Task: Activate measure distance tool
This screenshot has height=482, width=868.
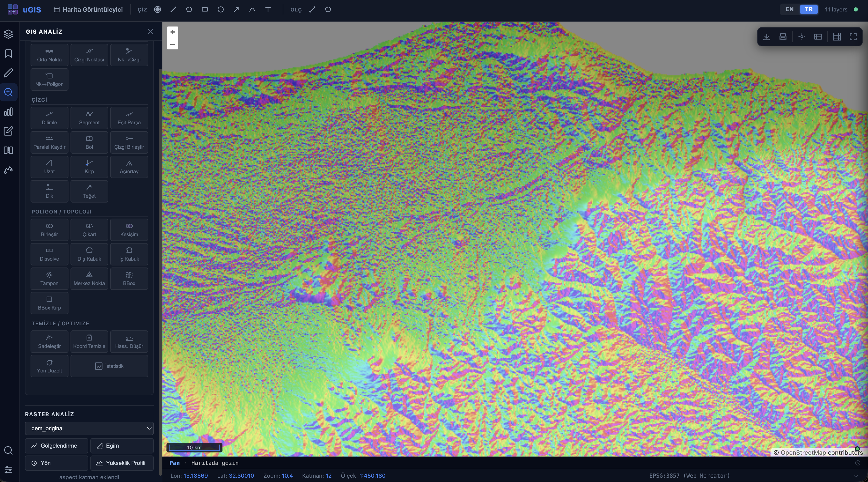Action: click(312, 9)
